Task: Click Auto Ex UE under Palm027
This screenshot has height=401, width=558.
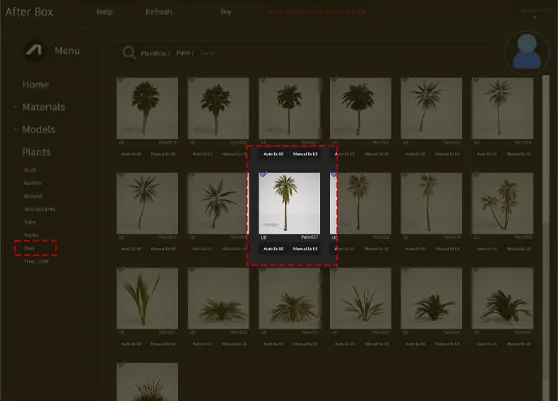Action: point(273,249)
